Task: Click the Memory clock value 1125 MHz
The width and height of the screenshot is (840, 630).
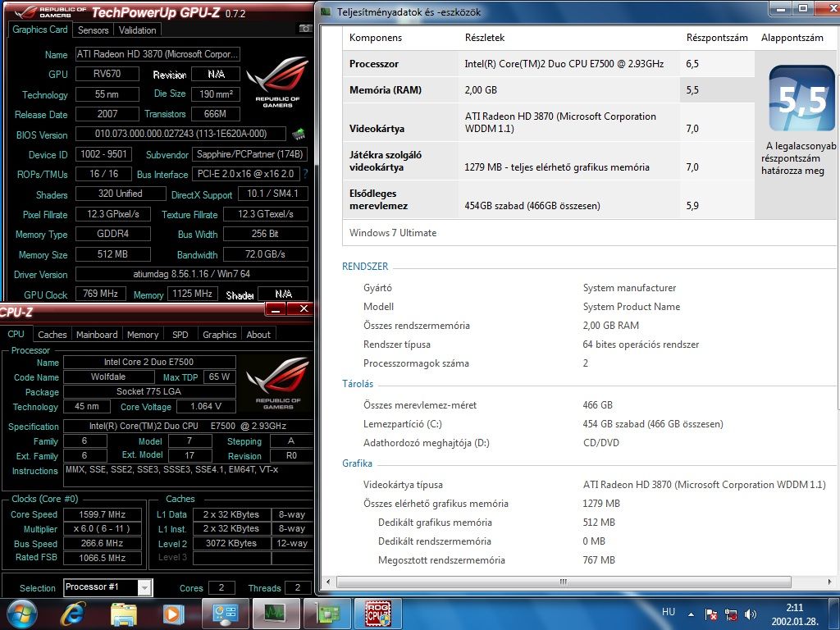Action: click(x=192, y=294)
